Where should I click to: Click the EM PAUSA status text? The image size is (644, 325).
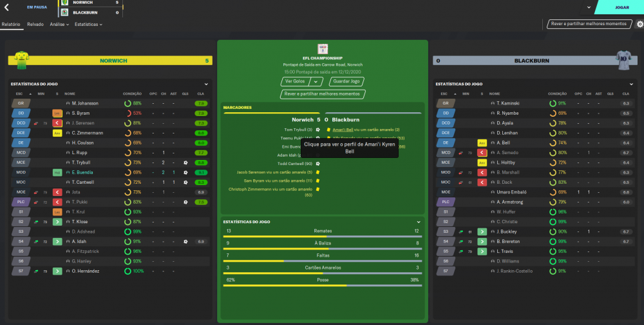tap(37, 7)
